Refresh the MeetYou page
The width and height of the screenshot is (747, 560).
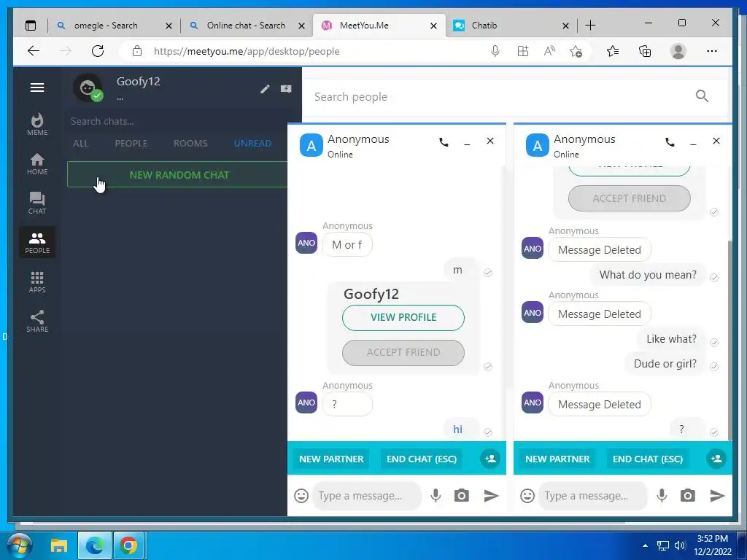[98, 51]
